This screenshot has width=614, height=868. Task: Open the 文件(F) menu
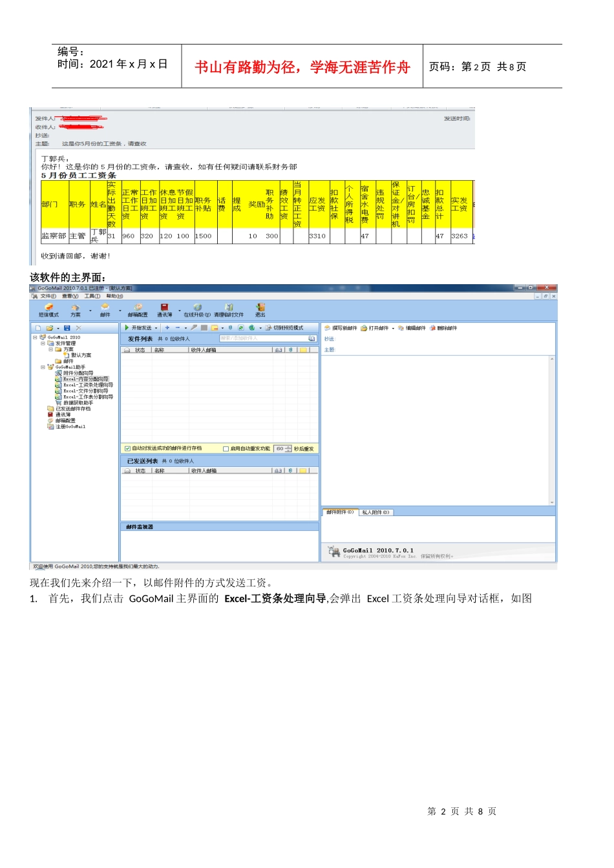[x=48, y=296]
